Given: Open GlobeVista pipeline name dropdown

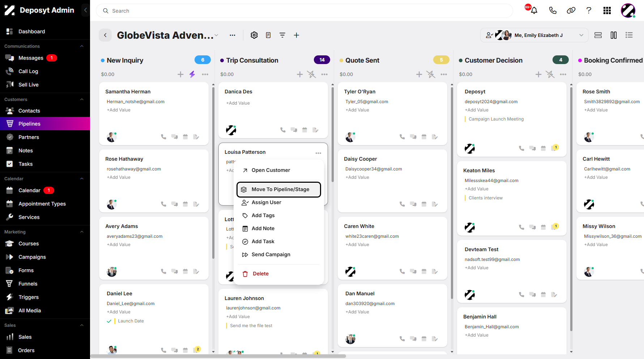Looking at the screenshot, I should (216, 35).
